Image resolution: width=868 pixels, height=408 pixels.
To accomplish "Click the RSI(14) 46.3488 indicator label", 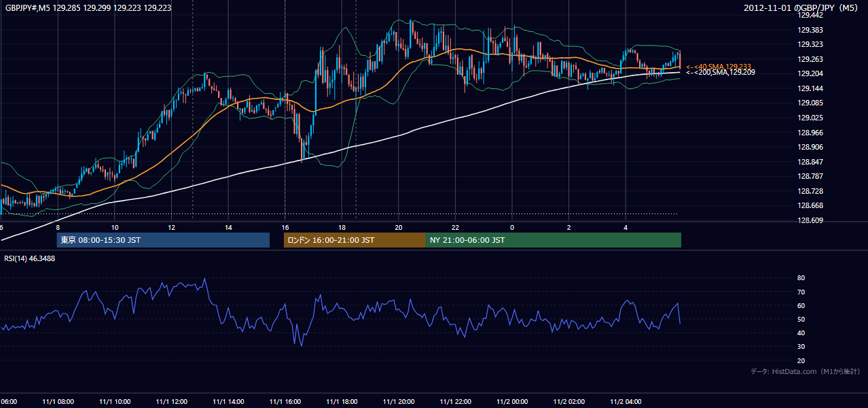I will [30, 258].
